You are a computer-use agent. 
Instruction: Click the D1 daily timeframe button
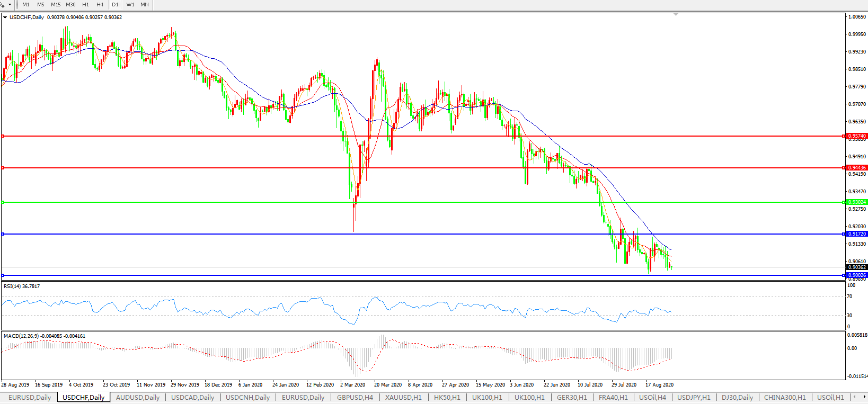[x=116, y=5]
